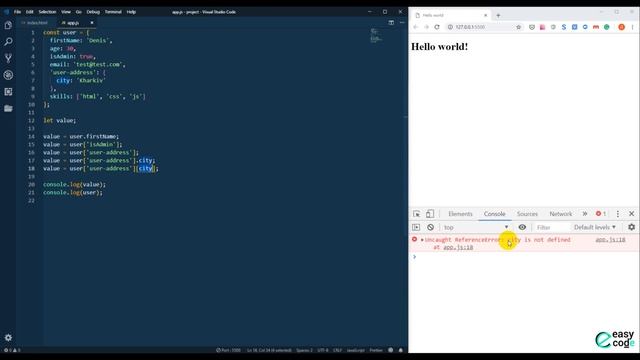Open a new browser tab
Viewport: 640px width, 360px height.
[x=498, y=16]
